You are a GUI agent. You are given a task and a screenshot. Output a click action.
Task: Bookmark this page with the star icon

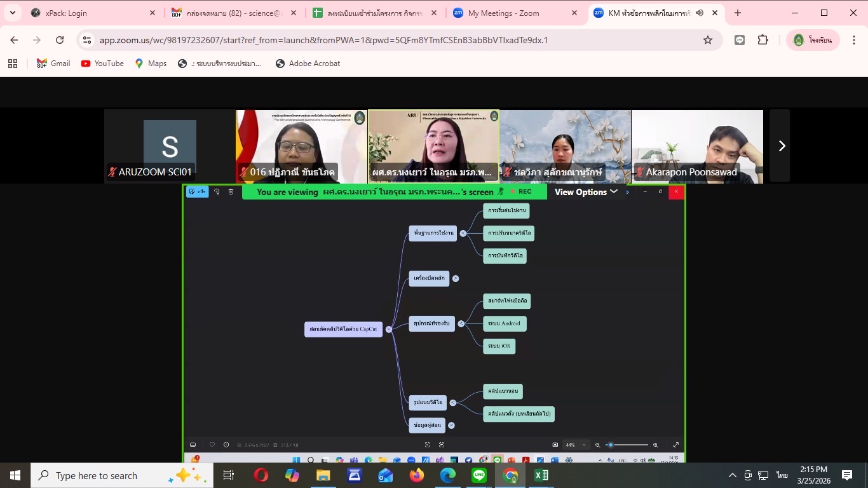coord(707,40)
